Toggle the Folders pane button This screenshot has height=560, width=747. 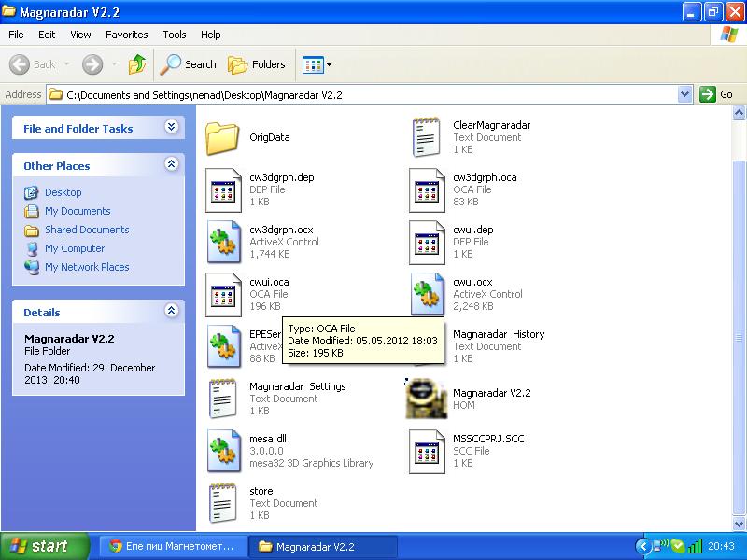pyautogui.click(x=257, y=64)
